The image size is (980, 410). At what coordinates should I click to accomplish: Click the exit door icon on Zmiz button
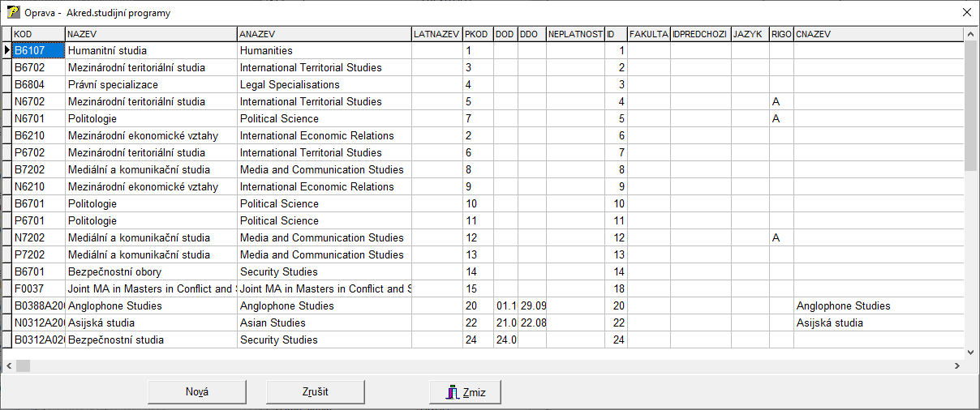coord(453,392)
